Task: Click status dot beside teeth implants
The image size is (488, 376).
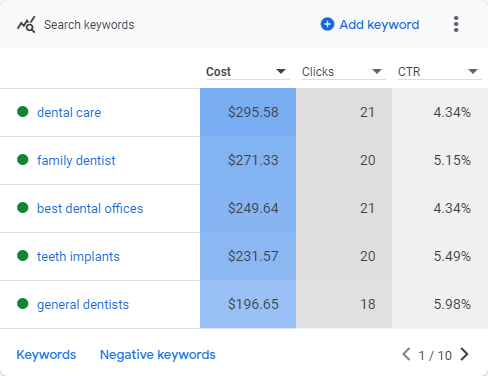Action: click(x=23, y=256)
